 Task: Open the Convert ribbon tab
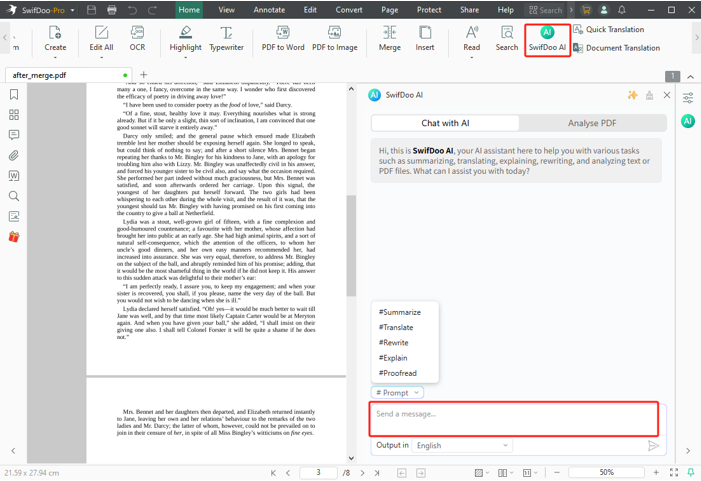pos(349,10)
